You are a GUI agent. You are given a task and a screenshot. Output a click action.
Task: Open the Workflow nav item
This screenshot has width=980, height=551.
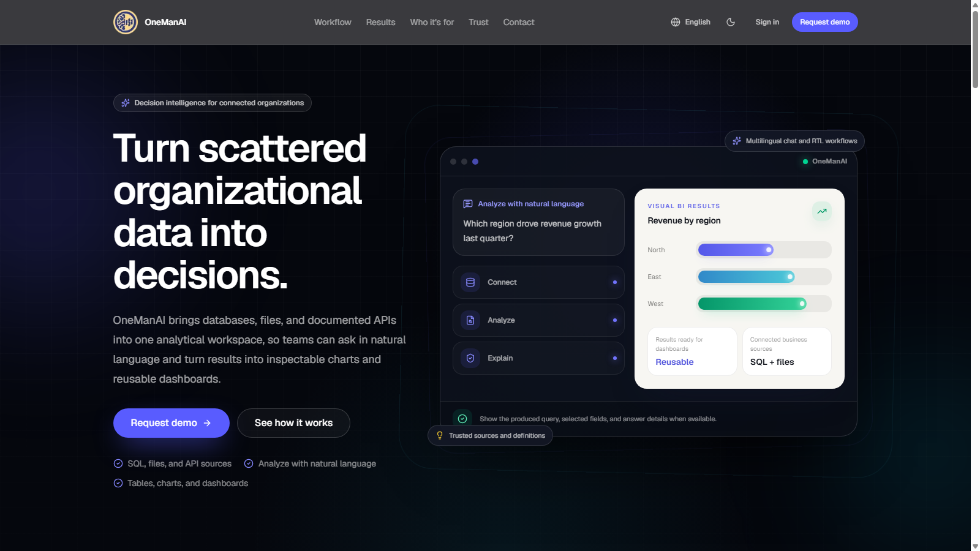coord(333,22)
